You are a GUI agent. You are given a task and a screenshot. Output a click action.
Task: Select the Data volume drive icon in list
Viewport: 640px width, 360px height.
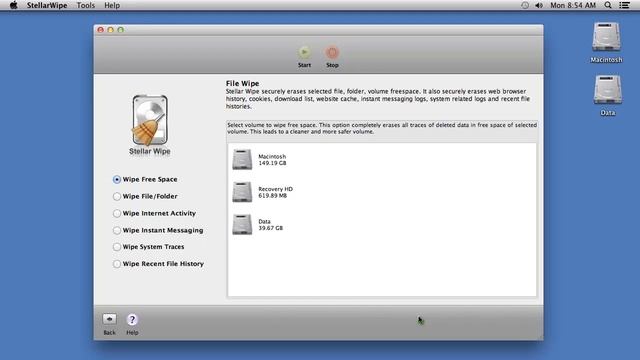[242, 224]
